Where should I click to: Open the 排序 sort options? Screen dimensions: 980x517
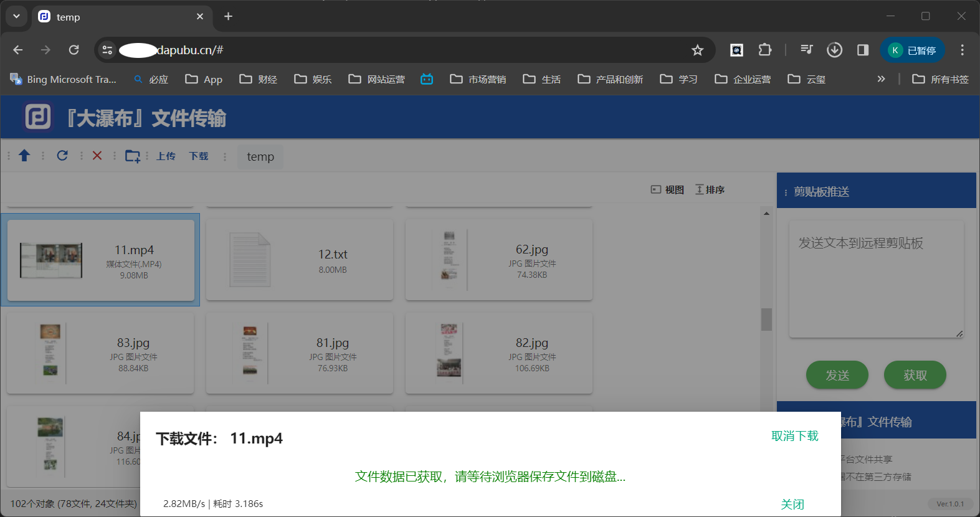point(710,189)
